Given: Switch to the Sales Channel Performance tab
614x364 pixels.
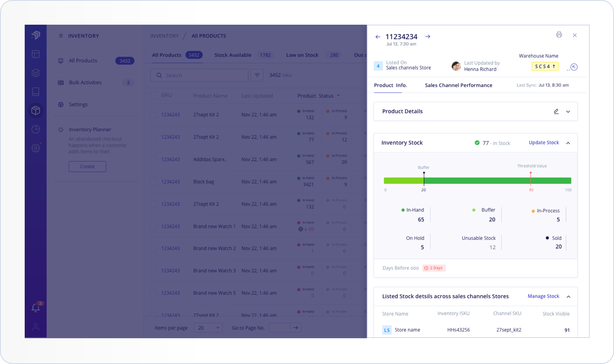Looking at the screenshot, I should tap(458, 85).
